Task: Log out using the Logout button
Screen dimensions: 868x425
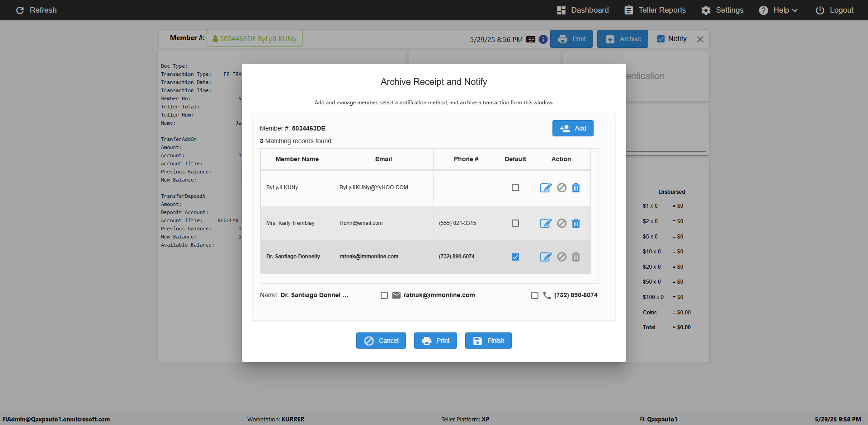Action: tap(835, 10)
